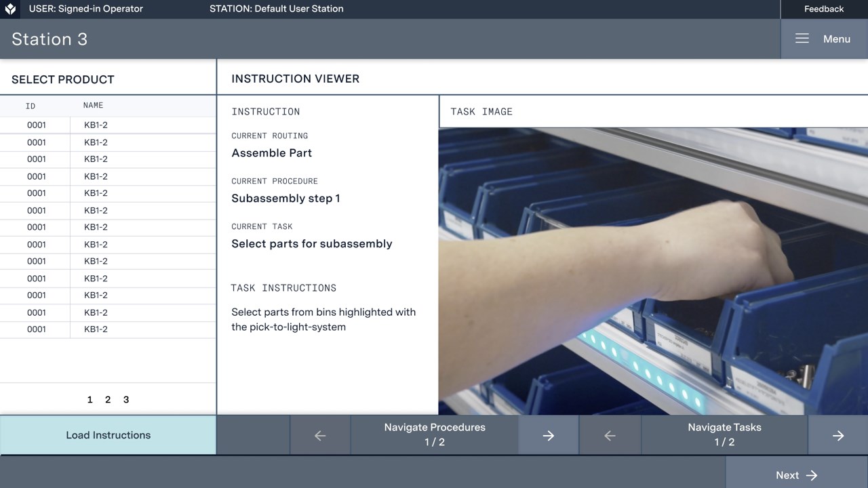The width and height of the screenshot is (868, 488).
Task: Open product list page 3
Action: [x=126, y=400]
